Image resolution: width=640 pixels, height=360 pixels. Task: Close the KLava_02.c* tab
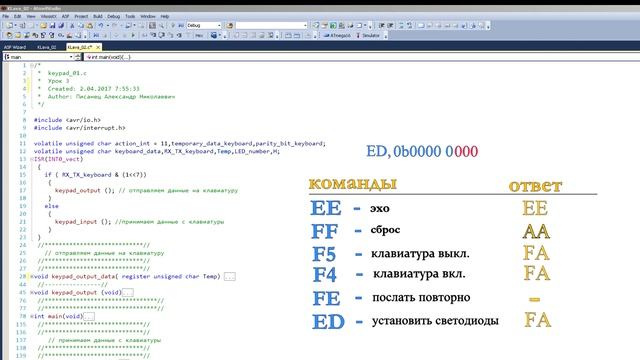(98, 47)
